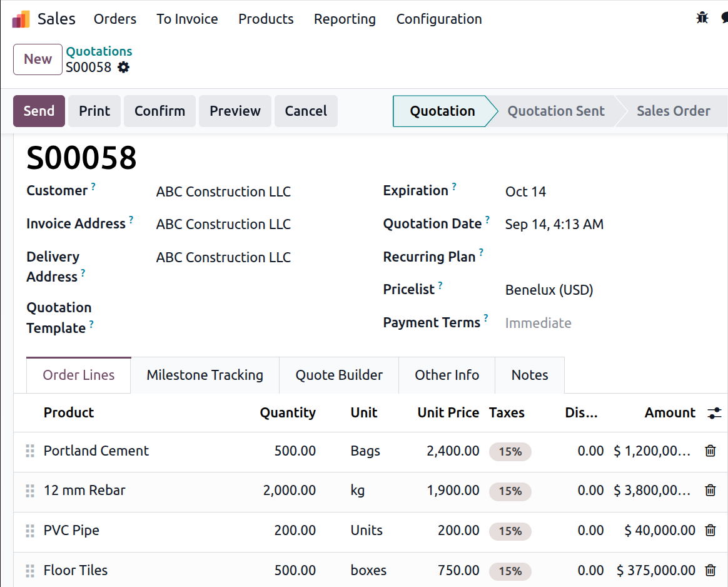Delete the 12 mm Rebar line
This screenshot has height=587, width=728.
pos(710,490)
